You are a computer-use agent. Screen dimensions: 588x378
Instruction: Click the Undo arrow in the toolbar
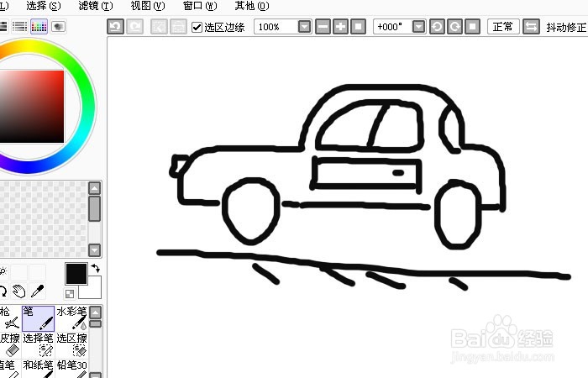[116, 27]
